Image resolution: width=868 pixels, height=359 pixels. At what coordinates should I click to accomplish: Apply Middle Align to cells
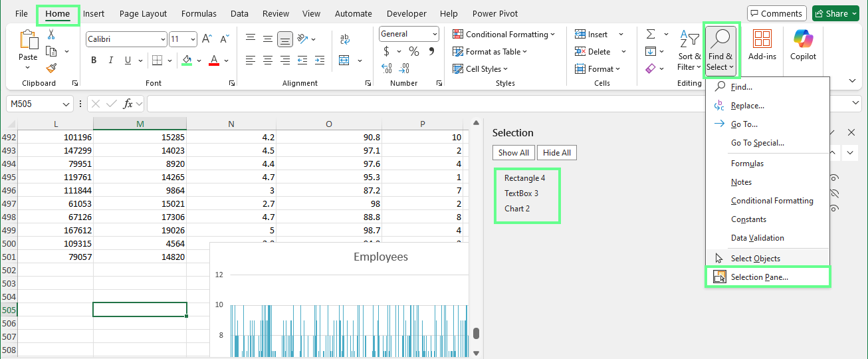pos(268,39)
